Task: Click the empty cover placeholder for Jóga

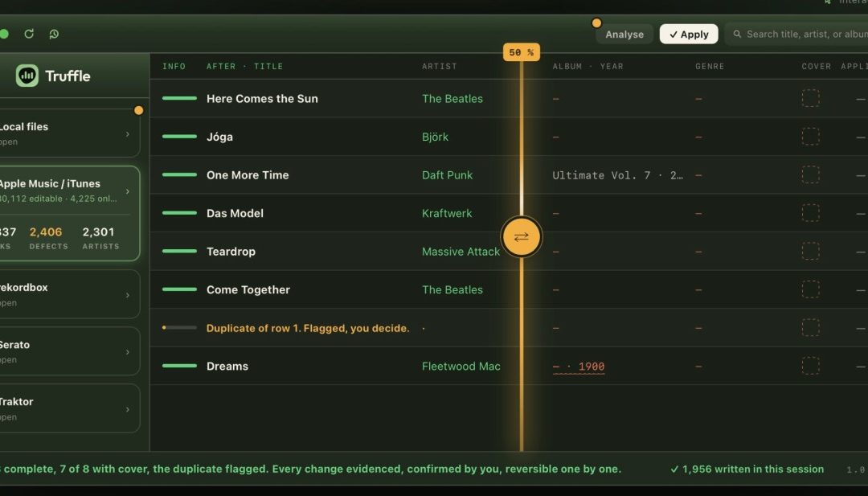Action: [810, 137]
